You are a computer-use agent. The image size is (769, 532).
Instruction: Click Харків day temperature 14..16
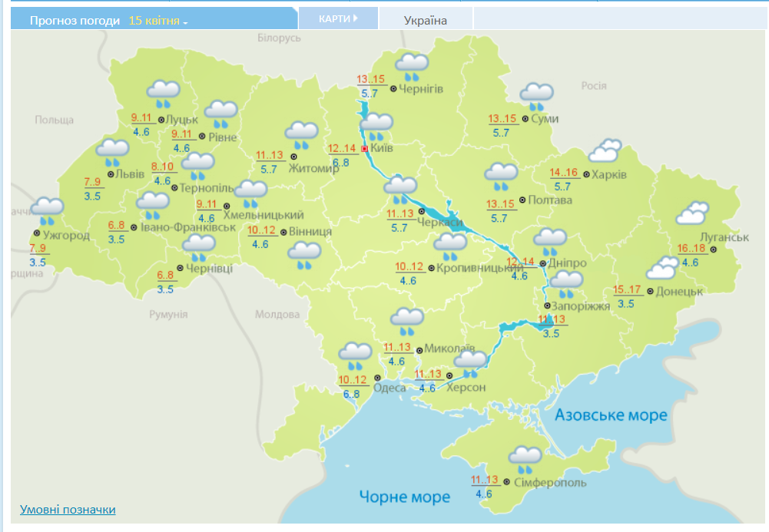(564, 173)
